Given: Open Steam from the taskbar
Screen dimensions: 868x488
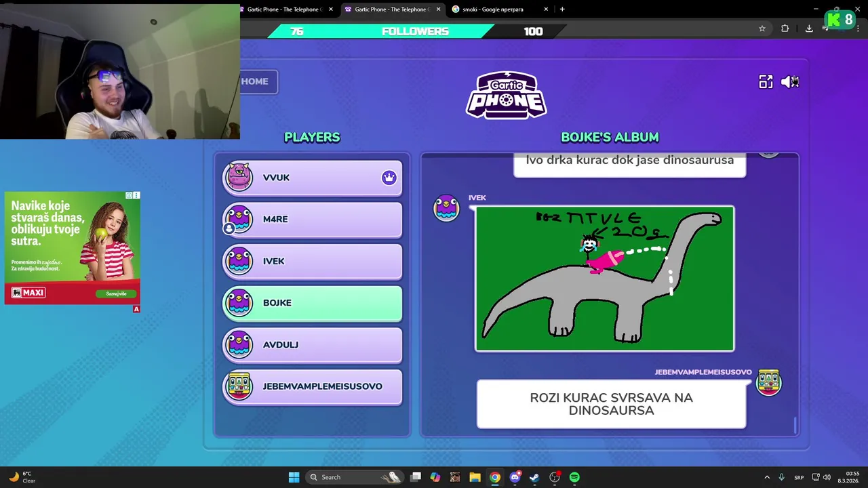Looking at the screenshot, I should [x=534, y=477].
